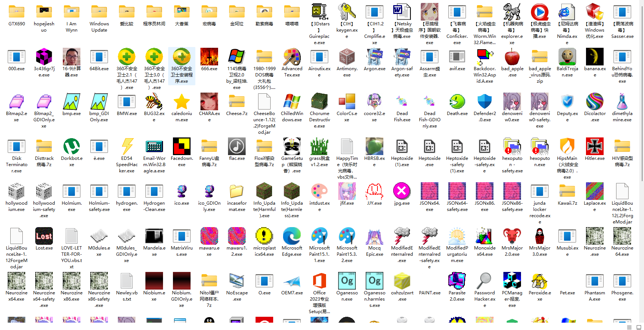Select the bad_apple.exe red apple icon
The height and width of the screenshot is (330, 644).
[x=512, y=57]
